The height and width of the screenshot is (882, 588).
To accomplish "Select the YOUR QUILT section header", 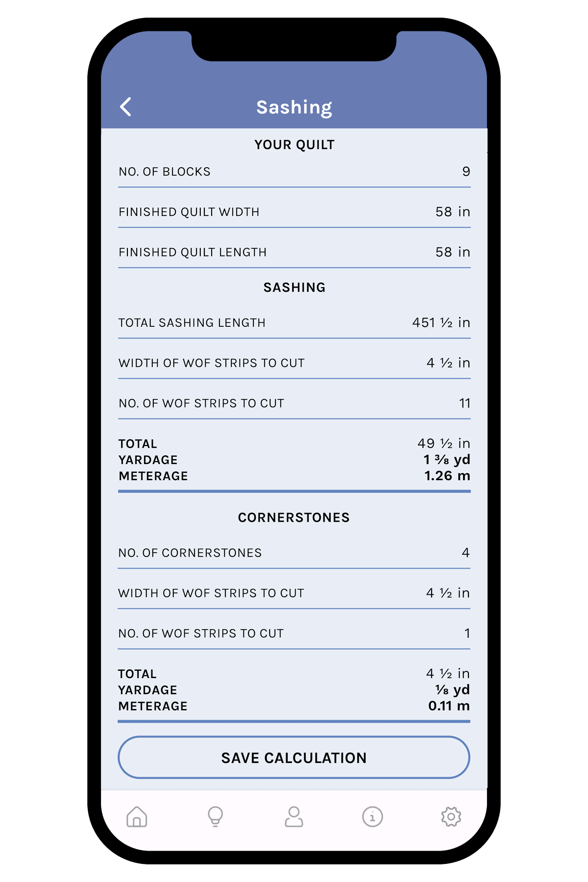I will coord(294,145).
